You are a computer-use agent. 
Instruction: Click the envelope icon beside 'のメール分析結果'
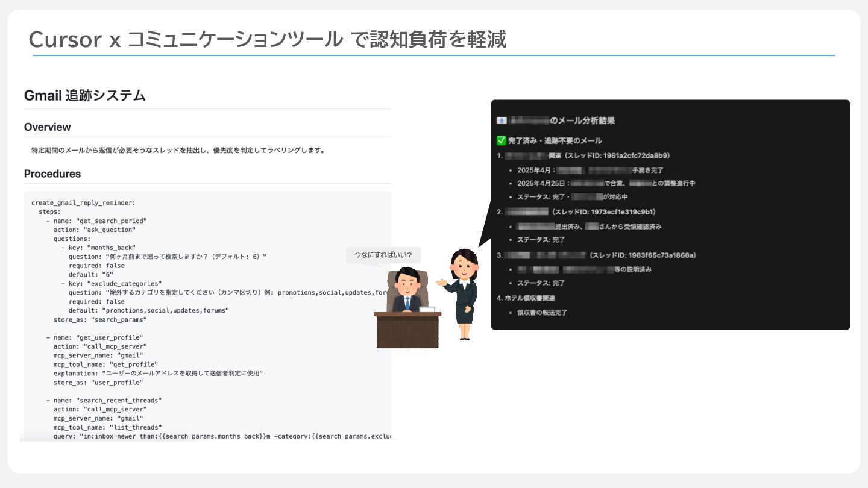[501, 121]
